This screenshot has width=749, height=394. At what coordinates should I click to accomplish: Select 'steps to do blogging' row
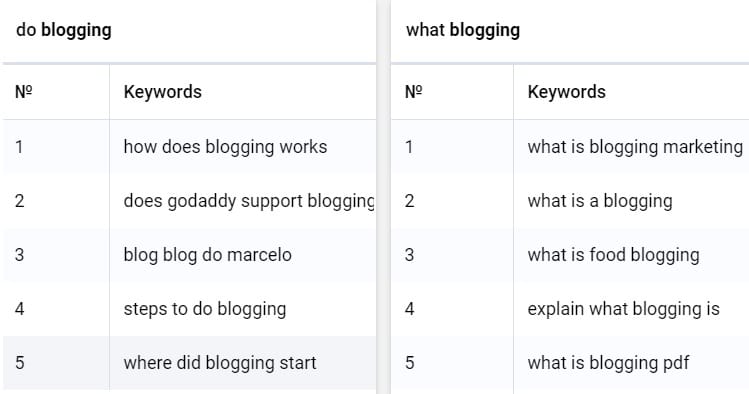[x=189, y=309]
